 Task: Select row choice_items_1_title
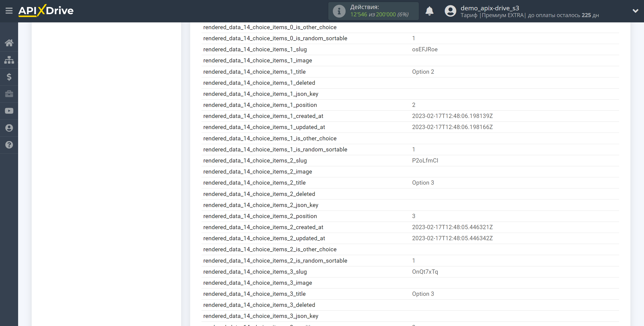pyautogui.click(x=410, y=72)
